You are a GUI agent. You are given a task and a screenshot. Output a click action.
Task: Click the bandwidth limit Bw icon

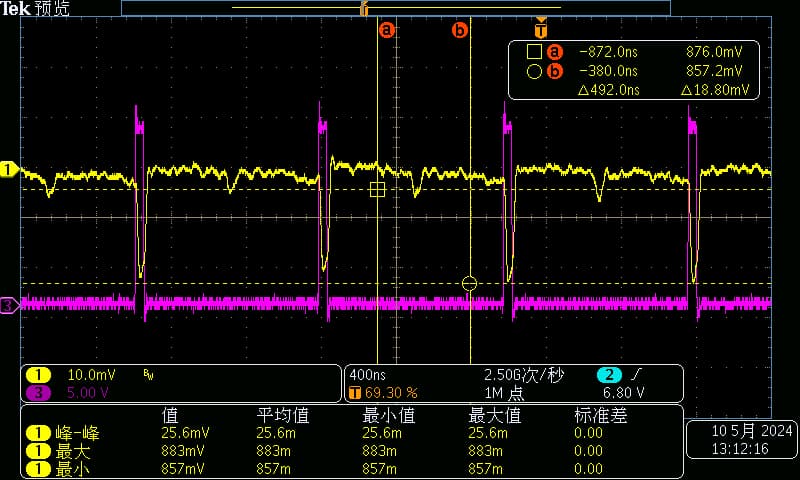149,375
